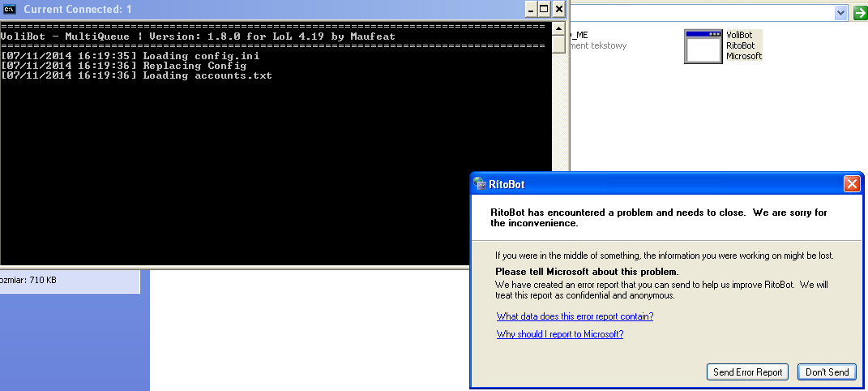Screen dimensions: 868x391
Task: Click the console window system menu icon
Action: coord(10,9)
